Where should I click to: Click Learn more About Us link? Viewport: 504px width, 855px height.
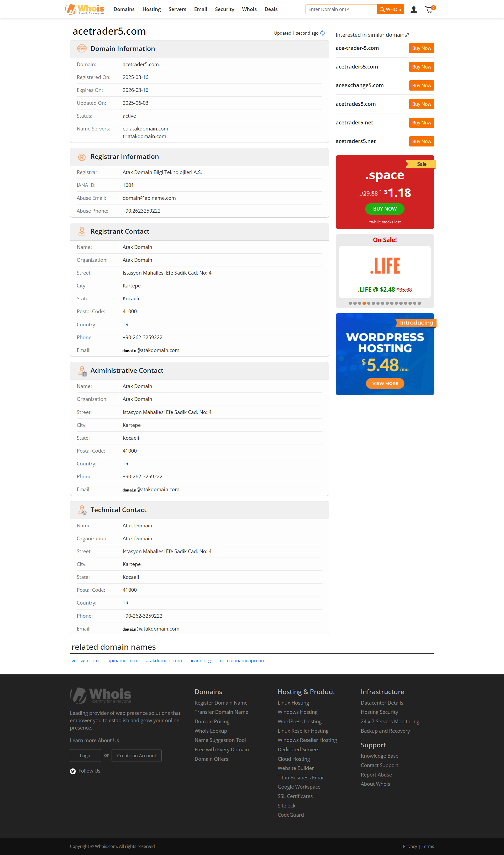click(x=94, y=740)
